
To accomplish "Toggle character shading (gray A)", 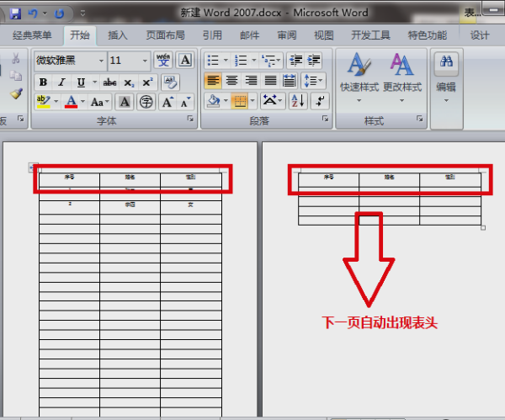I will click(125, 102).
